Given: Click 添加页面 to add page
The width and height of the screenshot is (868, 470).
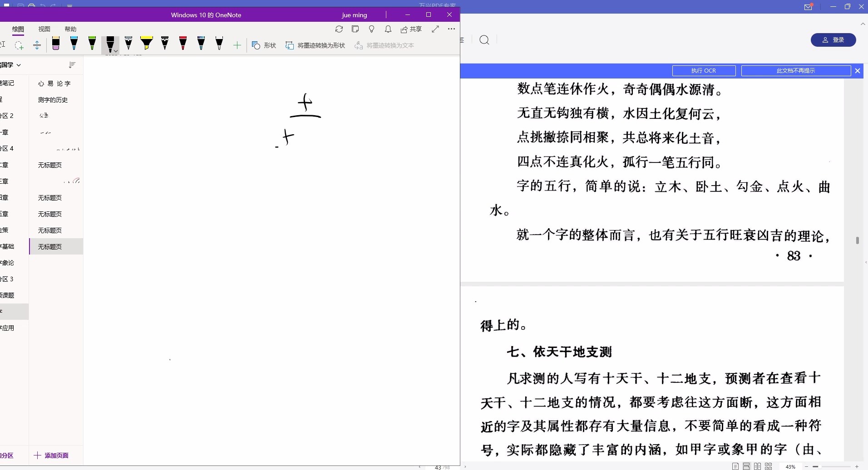Looking at the screenshot, I should click(51, 455).
